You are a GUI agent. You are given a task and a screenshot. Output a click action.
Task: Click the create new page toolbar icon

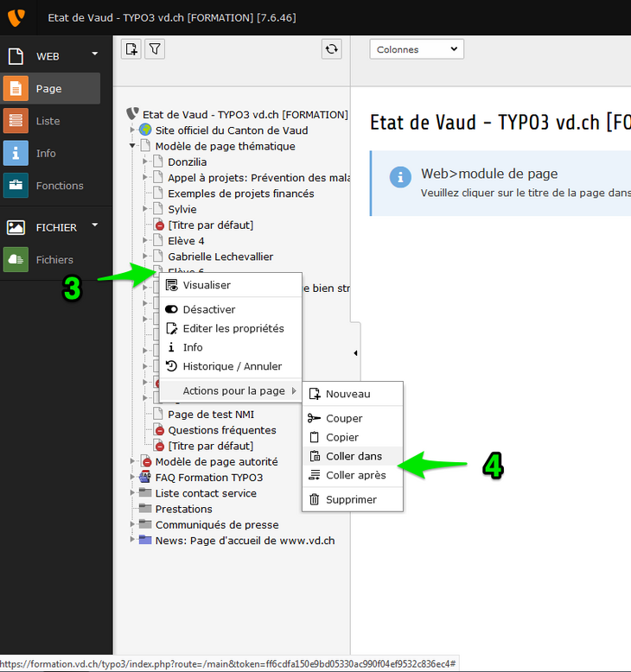[131, 49]
